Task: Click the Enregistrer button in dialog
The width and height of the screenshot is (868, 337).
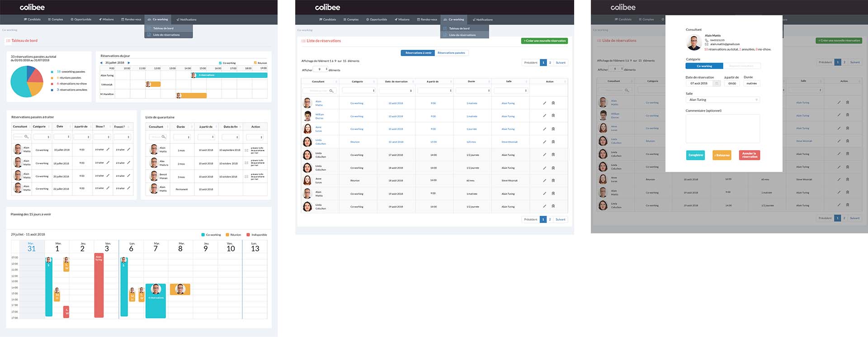Action: coord(695,155)
